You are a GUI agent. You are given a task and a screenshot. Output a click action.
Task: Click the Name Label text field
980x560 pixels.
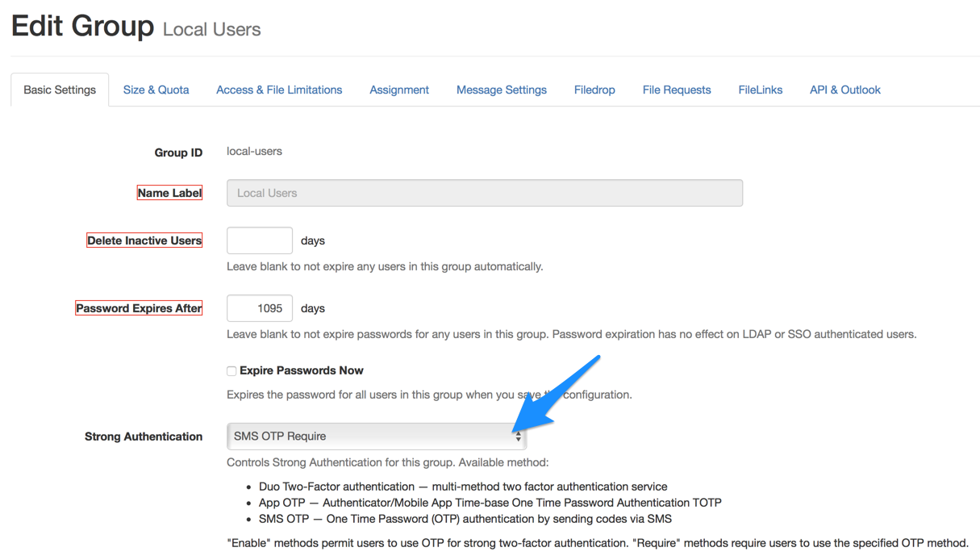[x=484, y=193]
